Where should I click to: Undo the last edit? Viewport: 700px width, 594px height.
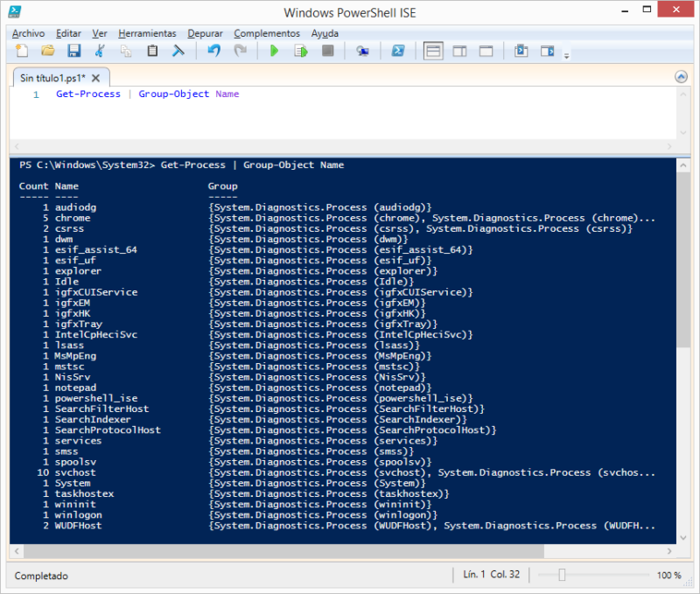tap(214, 51)
